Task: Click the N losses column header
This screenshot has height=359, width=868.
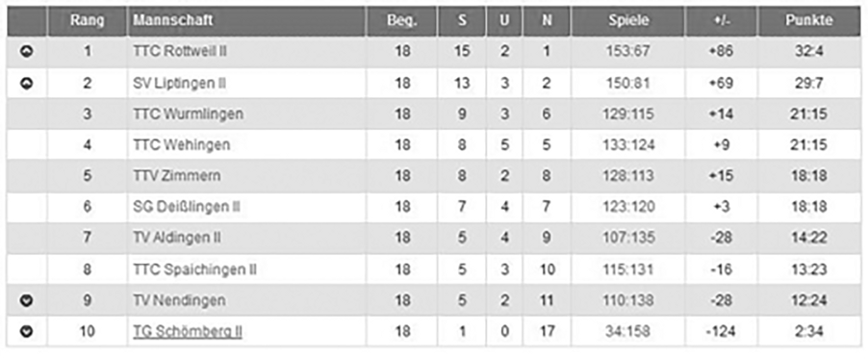Action: 547,21
